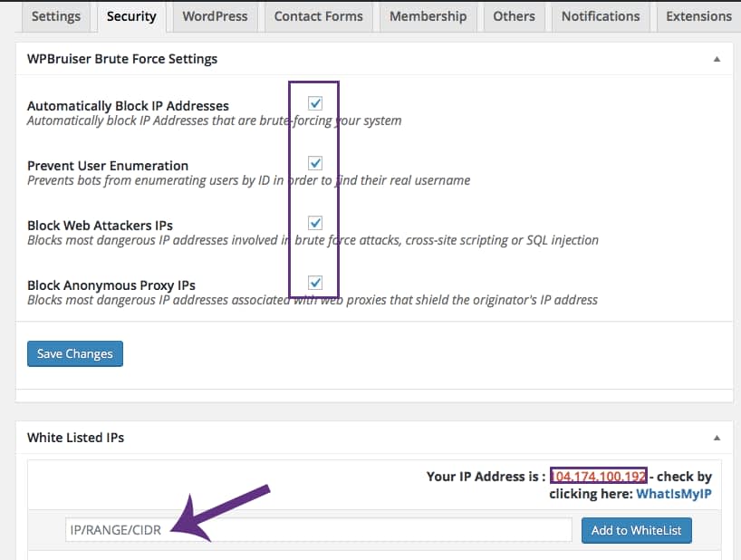Open the Extensions tab

(x=698, y=16)
